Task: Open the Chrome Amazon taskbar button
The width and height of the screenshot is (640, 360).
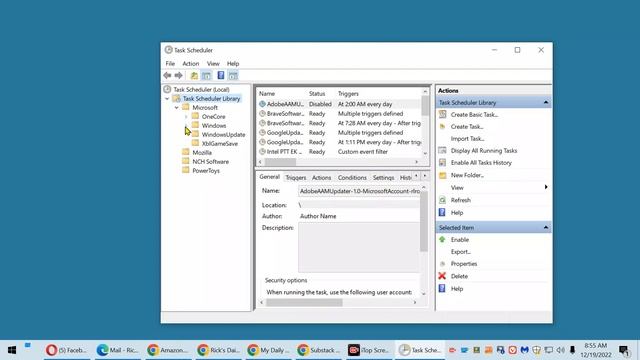Action: click(x=168, y=350)
